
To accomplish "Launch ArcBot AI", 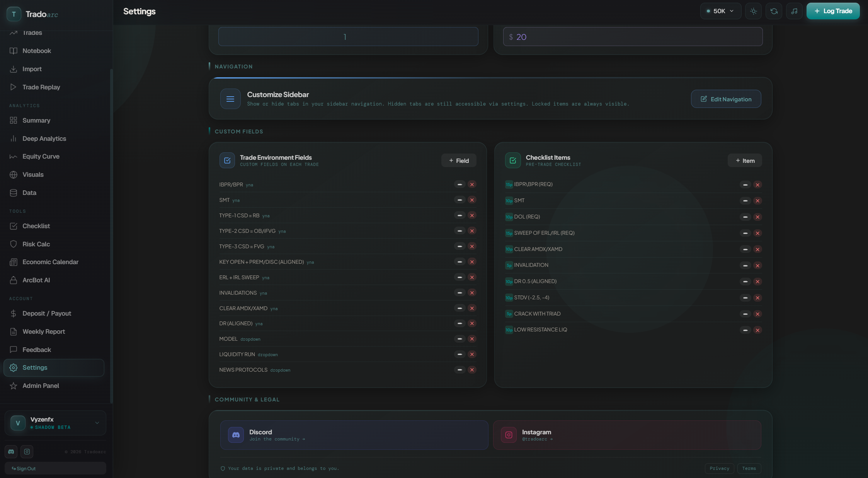I will (54, 280).
